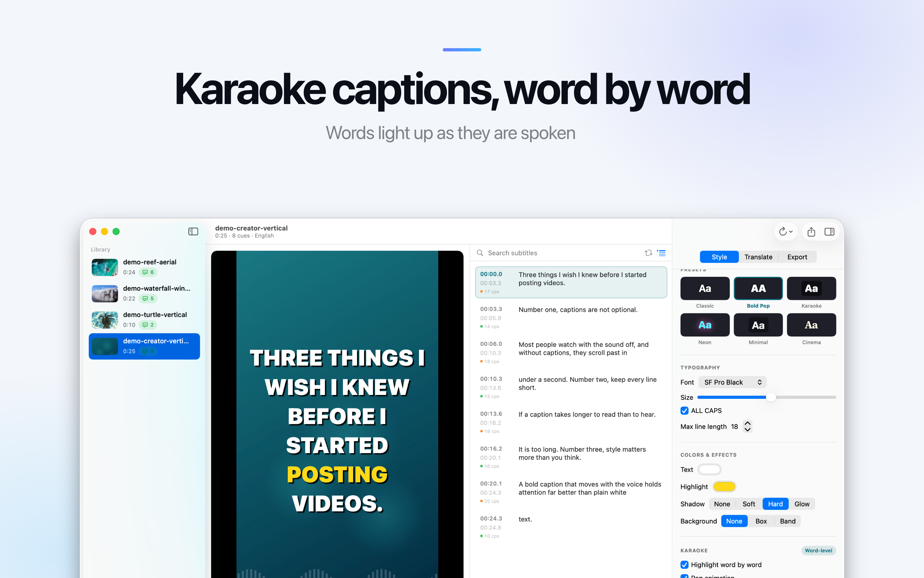Screen dimensions: 924x578
Task: Select the cue starting at 00:00.0
Action: click(571, 283)
